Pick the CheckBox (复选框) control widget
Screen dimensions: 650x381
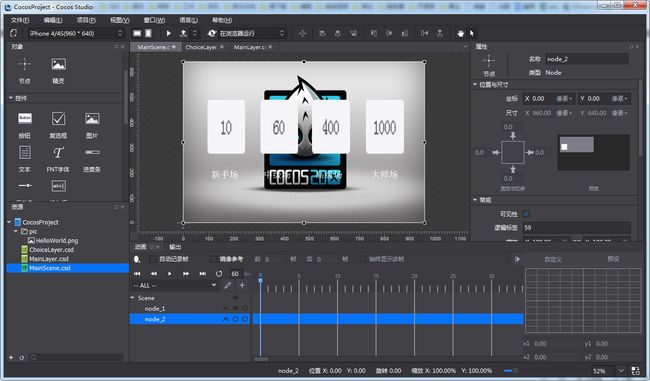tap(58, 119)
